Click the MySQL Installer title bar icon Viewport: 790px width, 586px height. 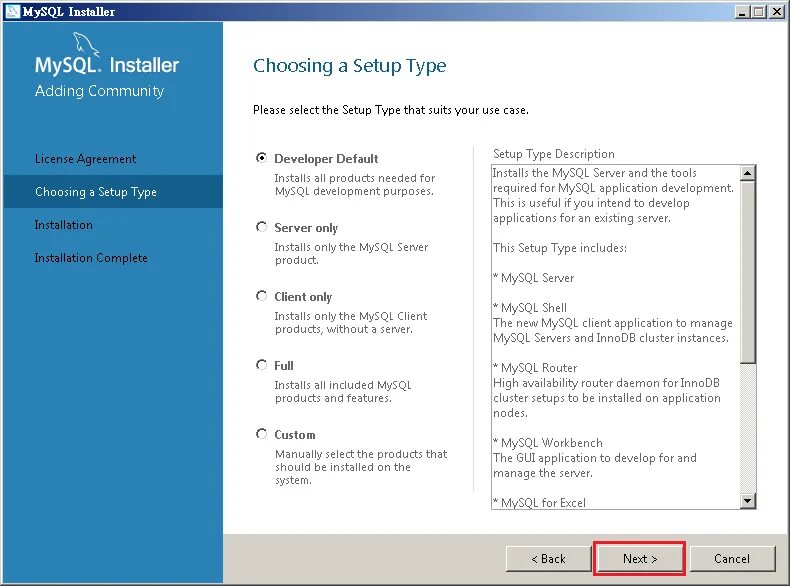(12, 11)
